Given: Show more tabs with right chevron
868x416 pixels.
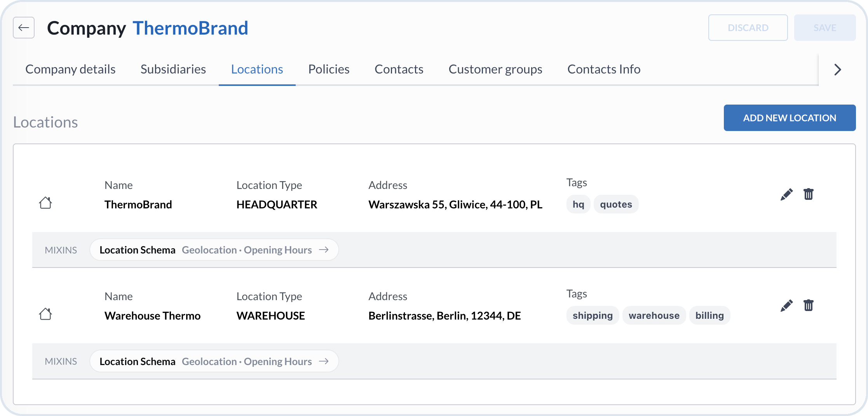Looking at the screenshot, I should [x=838, y=70].
